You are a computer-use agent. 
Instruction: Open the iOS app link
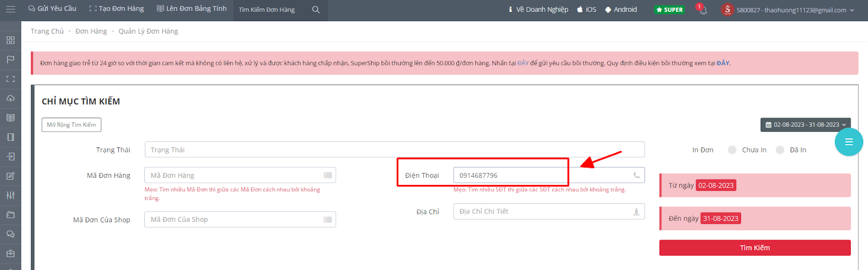(586, 10)
